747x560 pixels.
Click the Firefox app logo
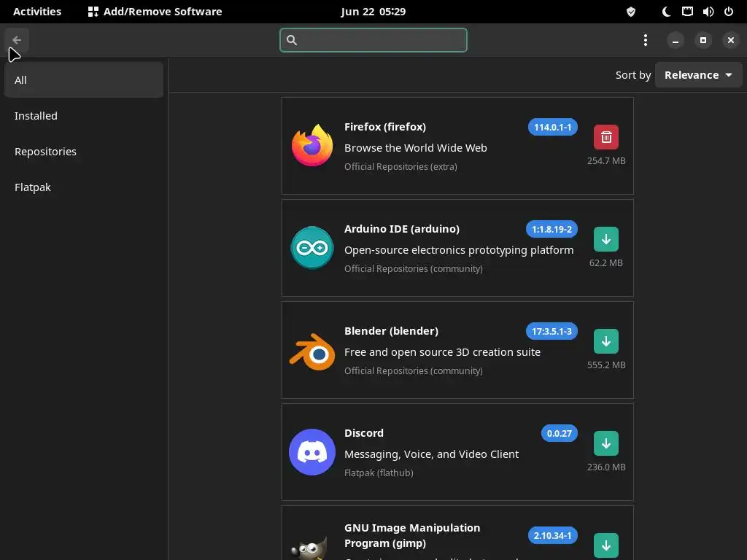312,145
